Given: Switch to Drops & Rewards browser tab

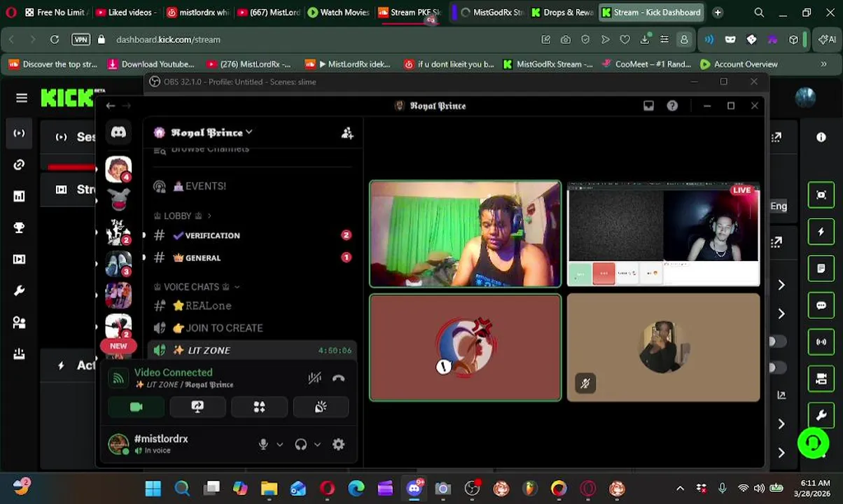Looking at the screenshot, I should pyautogui.click(x=562, y=13).
